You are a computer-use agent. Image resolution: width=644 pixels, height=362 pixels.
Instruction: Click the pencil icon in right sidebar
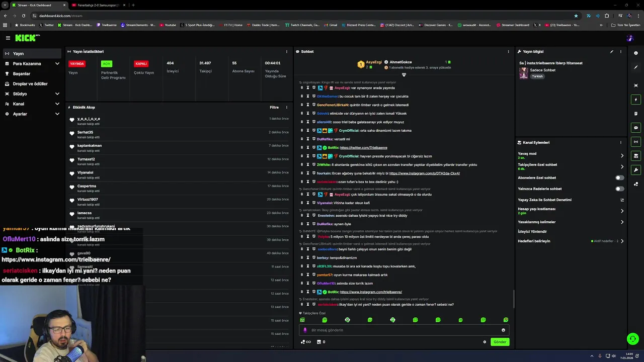point(636,67)
